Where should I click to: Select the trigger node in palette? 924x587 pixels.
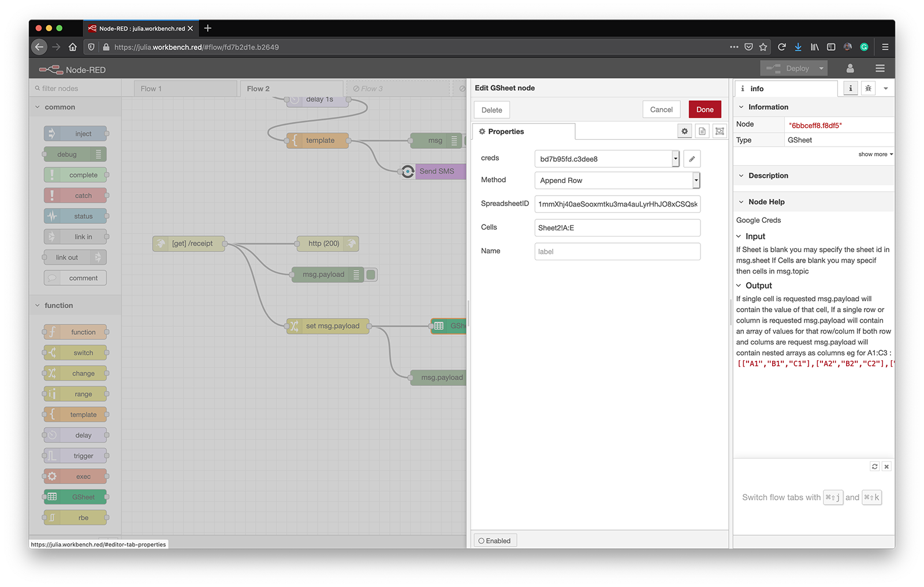(x=76, y=456)
